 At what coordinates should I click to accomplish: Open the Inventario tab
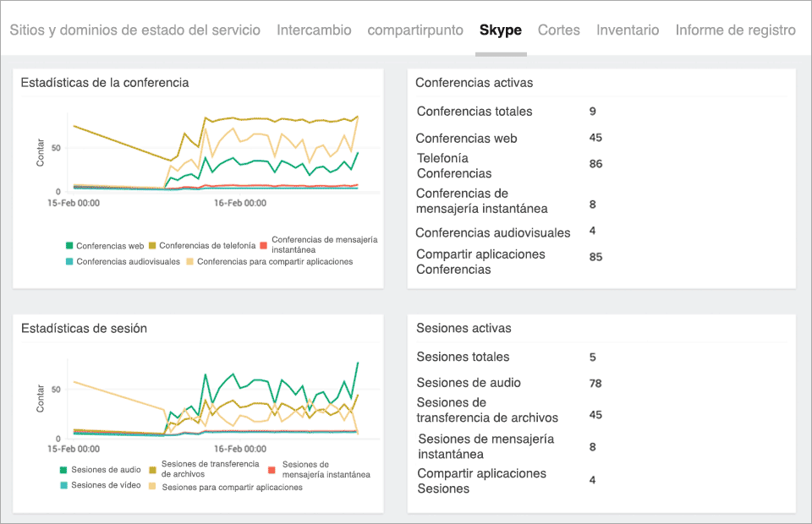628,30
